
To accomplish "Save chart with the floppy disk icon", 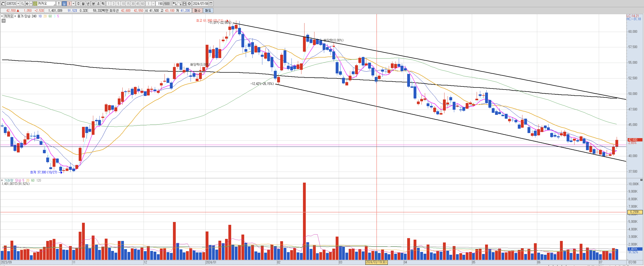I will click(x=184, y=4).
